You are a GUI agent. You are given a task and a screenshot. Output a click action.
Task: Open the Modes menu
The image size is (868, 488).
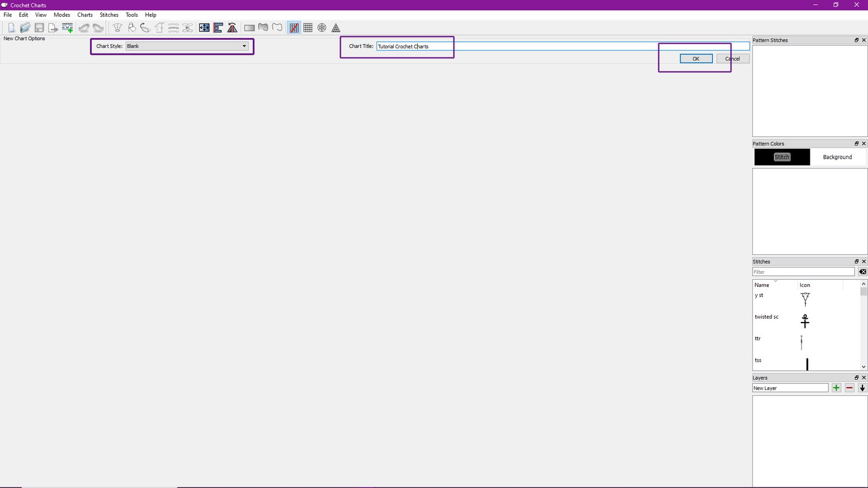(x=62, y=15)
